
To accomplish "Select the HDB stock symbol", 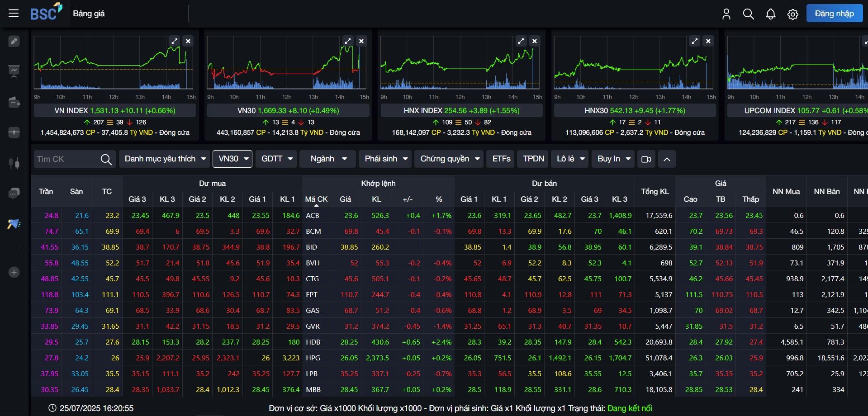I will pyautogui.click(x=313, y=342).
